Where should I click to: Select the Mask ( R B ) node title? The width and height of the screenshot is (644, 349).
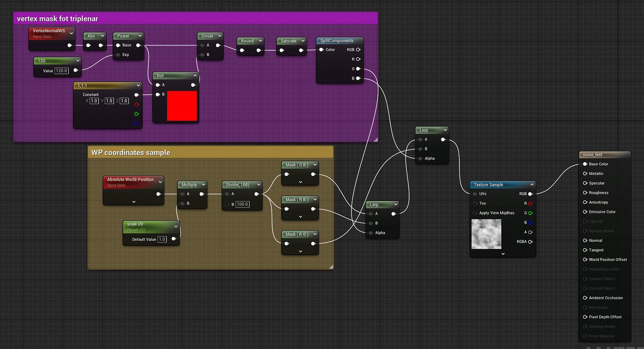pos(296,200)
